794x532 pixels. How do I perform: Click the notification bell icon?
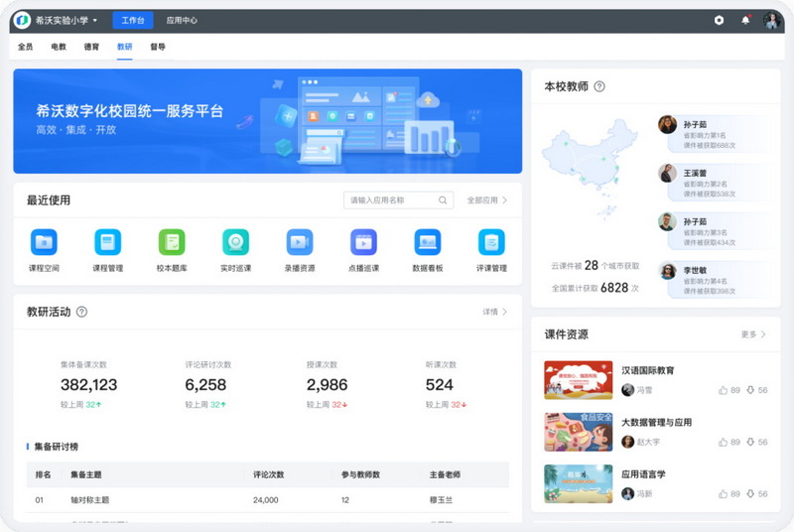(x=745, y=20)
